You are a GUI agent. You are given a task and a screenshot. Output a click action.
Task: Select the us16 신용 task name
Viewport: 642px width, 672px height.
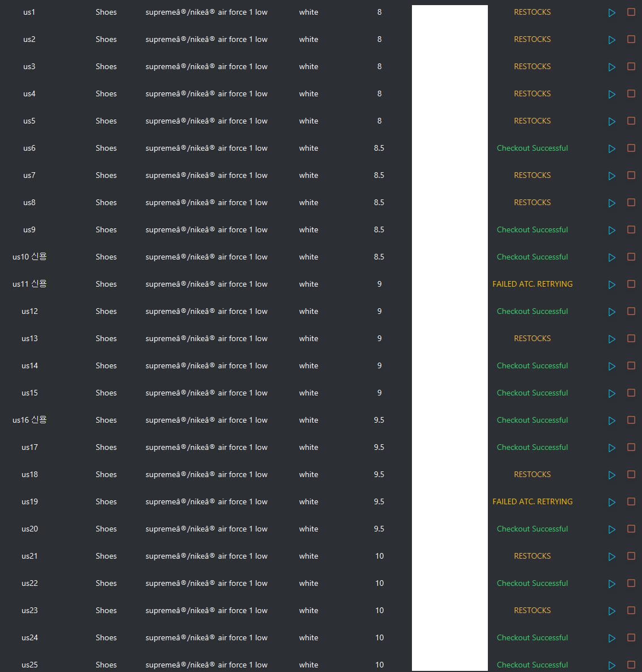pyautogui.click(x=29, y=420)
